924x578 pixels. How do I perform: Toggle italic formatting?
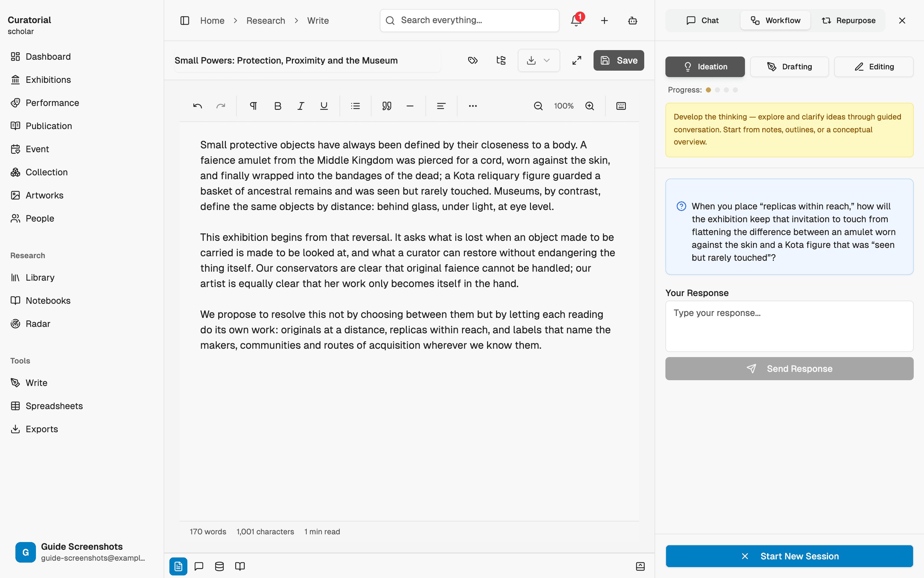301,106
